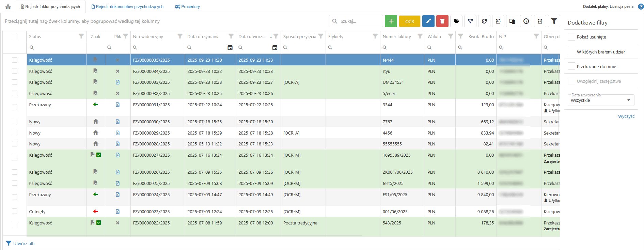Click the pdf export icon

540,21
